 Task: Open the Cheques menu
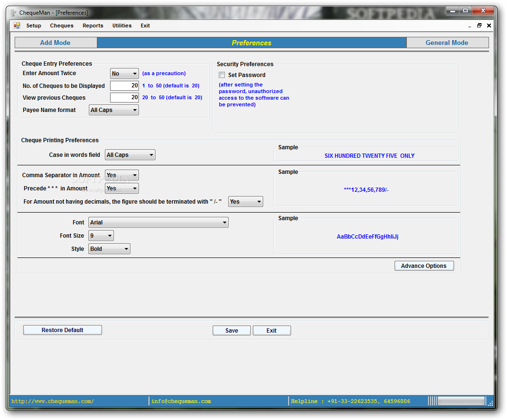62,26
